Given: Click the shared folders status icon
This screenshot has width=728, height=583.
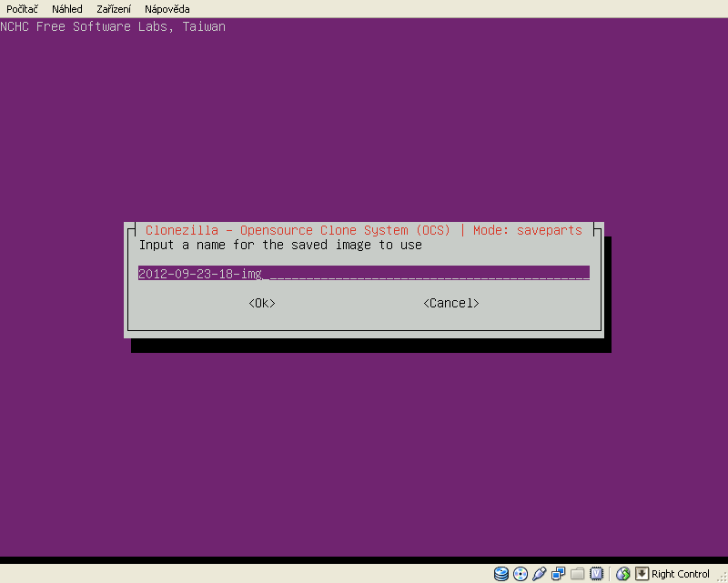Looking at the screenshot, I should tap(577, 574).
